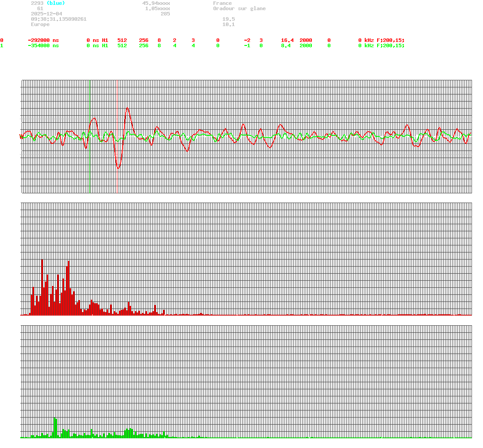Viewport: 483px width, 448px height.
Task: Click the green vertical marker in waveform
Action: (x=90, y=136)
